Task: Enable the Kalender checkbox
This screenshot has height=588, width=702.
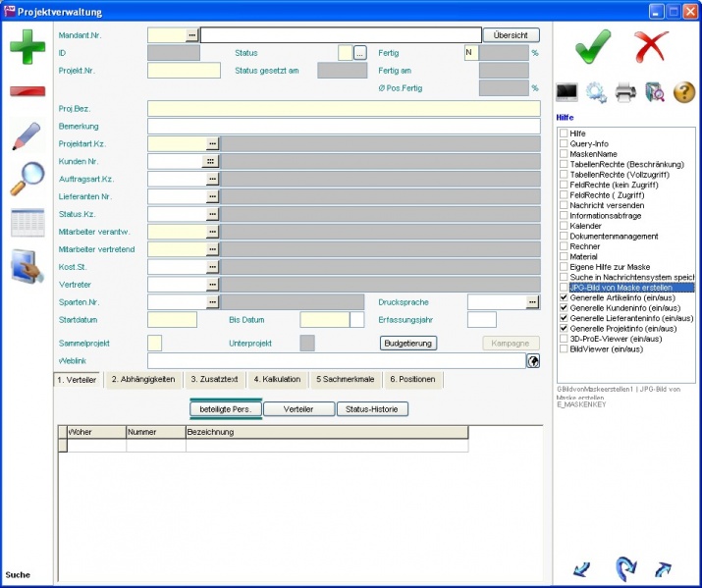Action: point(564,226)
